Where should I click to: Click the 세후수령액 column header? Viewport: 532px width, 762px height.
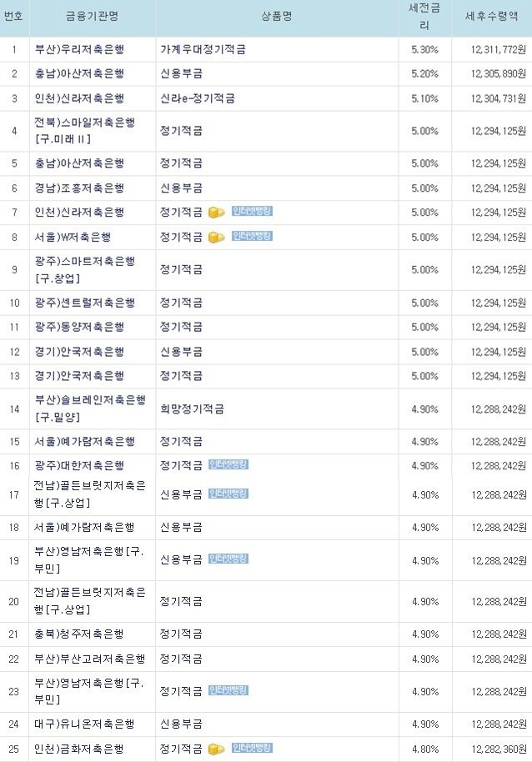492,17
